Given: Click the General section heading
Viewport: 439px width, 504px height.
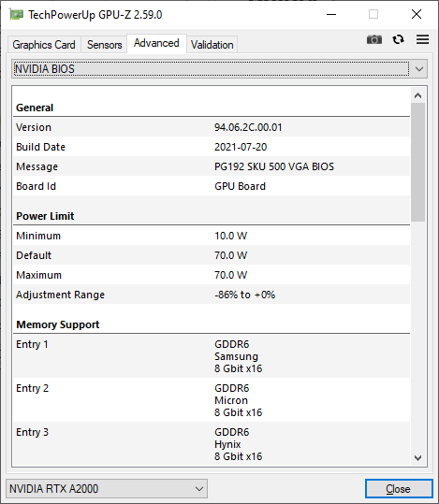Looking at the screenshot, I should click(35, 108).
